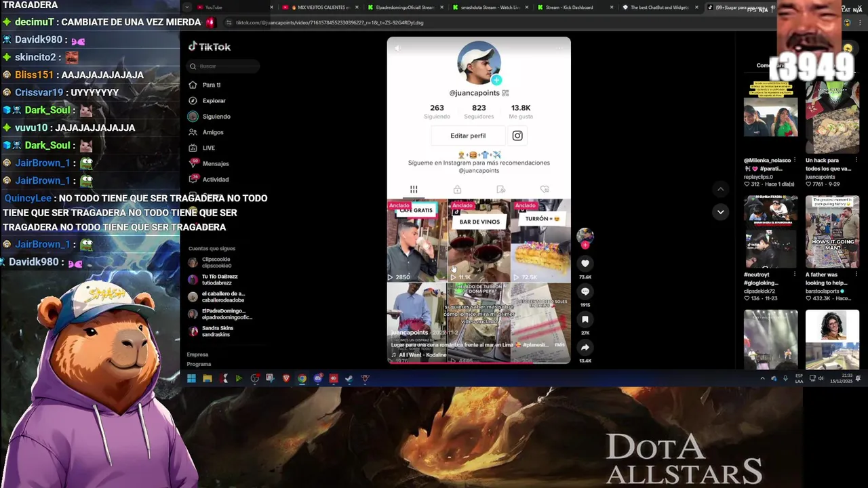The image size is (868, 488).
Task: Click the 263 Siguiendo count
Action: pos(437,111)
